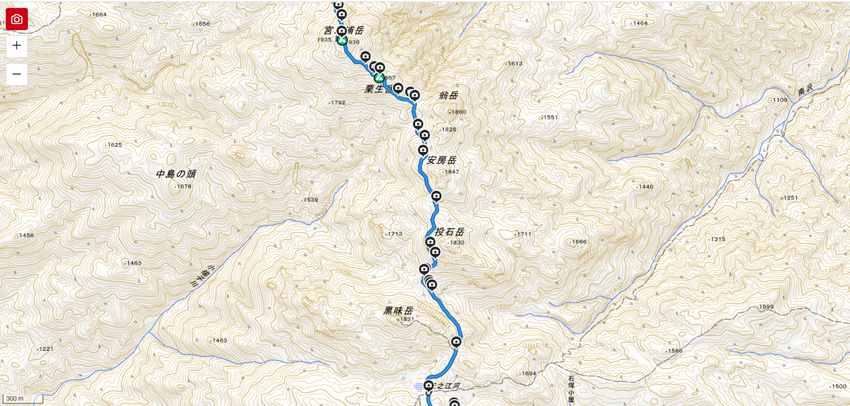This screenshot has height=406, width=850.
Task: Open the photo marker at 花之江河 marsh
Action: point(429,386)
